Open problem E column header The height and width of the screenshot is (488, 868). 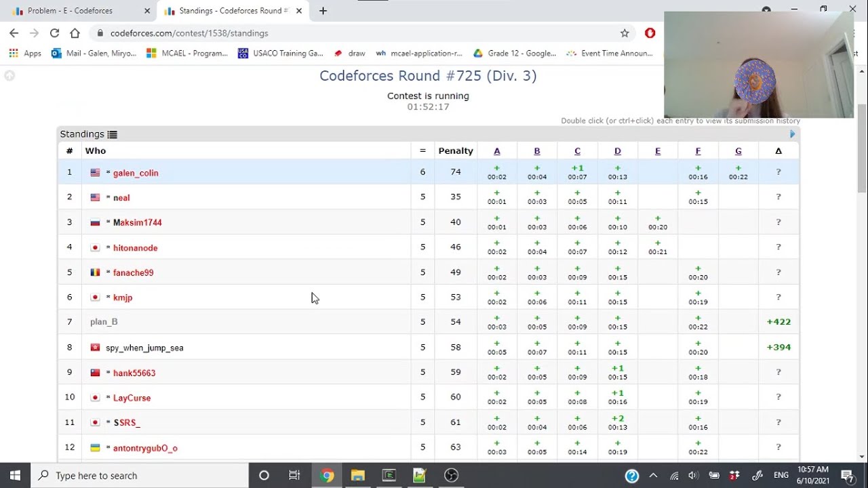(x=658, y=150)
